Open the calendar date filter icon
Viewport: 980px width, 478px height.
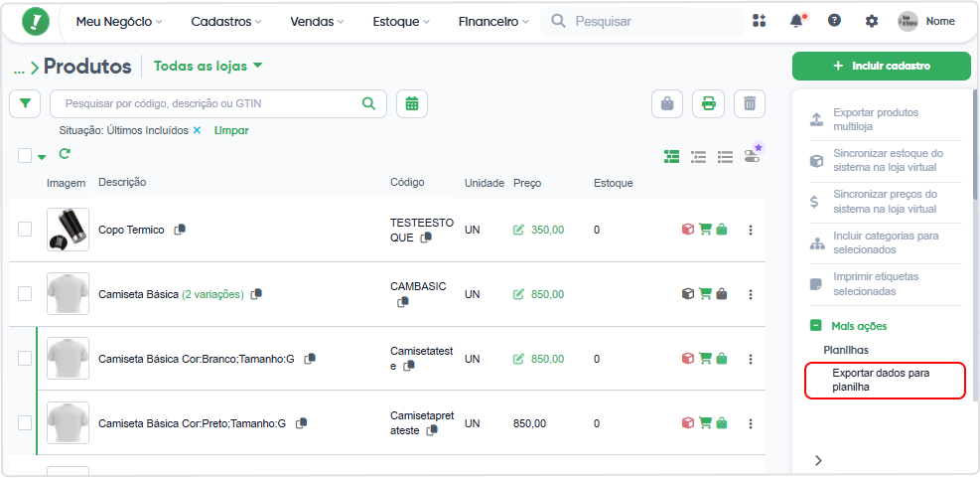[x=412, y=104]
